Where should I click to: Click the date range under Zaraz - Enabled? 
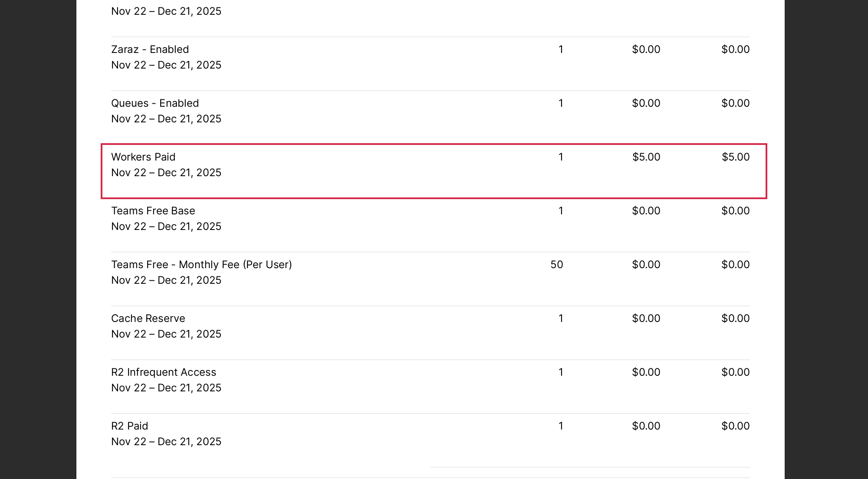[166, 65]
